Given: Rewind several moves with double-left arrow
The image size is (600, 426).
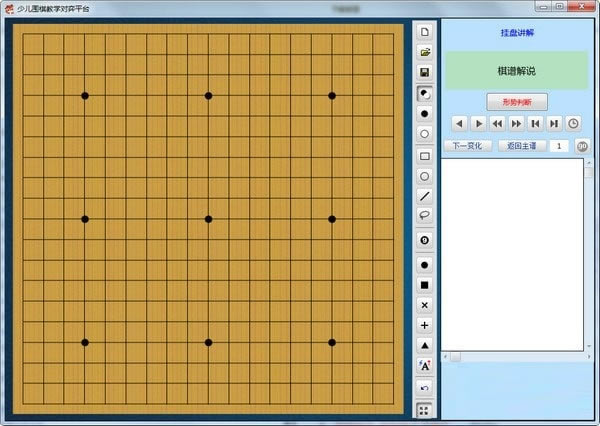Looking at the screenshot, I should [x=497, y=124].
